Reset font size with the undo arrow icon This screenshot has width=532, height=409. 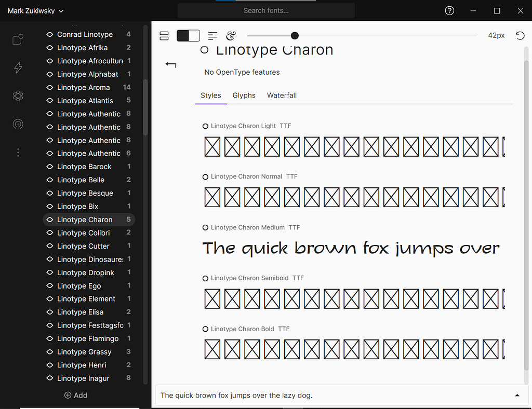tap(520, 35)
